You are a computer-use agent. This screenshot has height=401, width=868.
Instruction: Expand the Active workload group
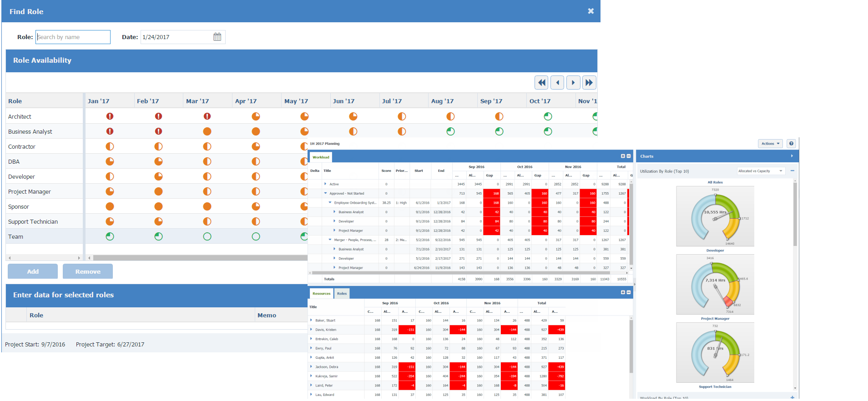325,184
